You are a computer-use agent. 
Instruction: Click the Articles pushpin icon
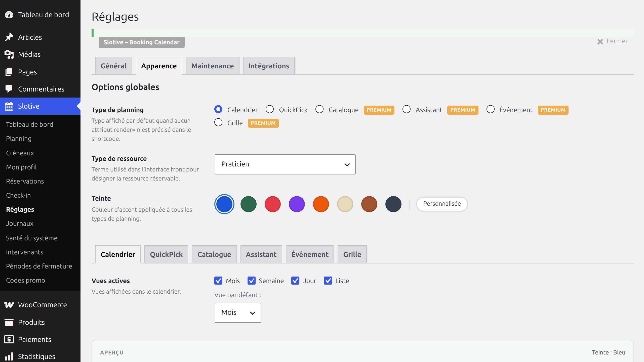pos(9,37)
